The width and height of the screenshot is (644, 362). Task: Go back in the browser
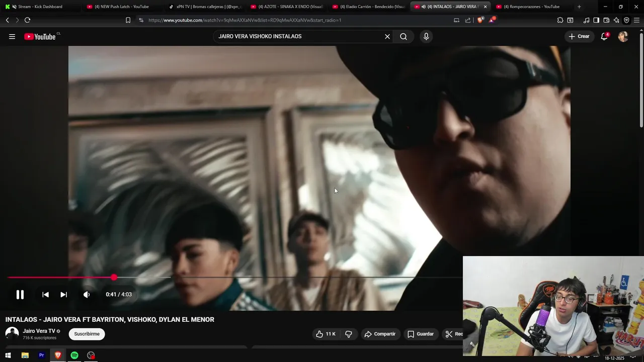(7, 20)
